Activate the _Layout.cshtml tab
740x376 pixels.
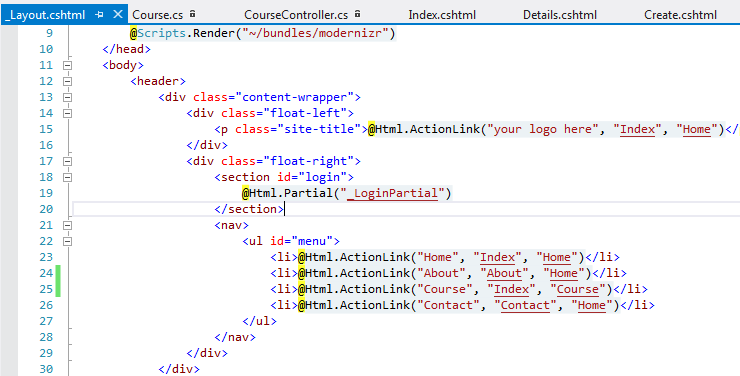tap(44, 15)
